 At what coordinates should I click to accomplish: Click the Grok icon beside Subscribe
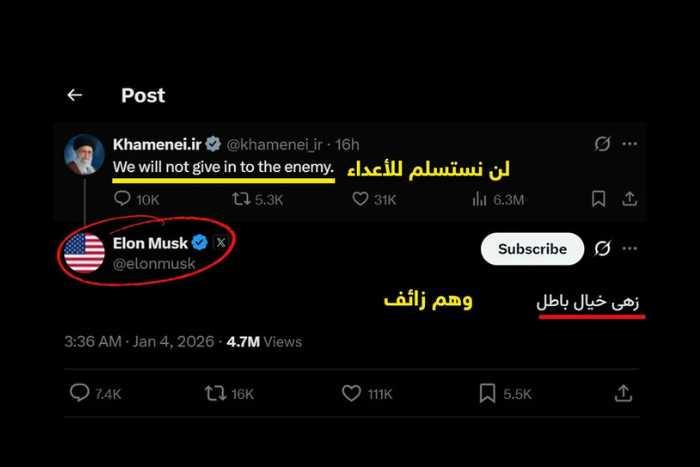(603, 249)
